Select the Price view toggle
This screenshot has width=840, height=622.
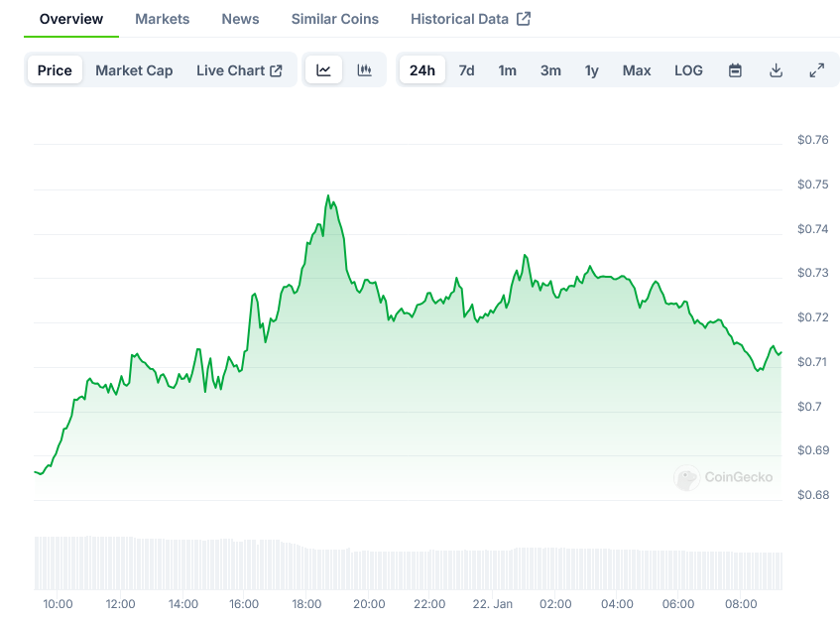point(55,70)
